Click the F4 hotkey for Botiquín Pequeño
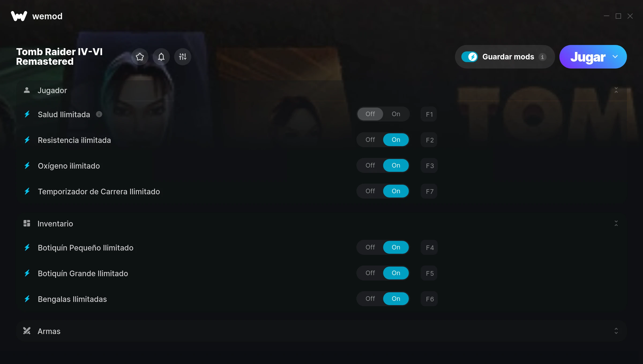This screenshot has height=364, width=643. (429, 248)
